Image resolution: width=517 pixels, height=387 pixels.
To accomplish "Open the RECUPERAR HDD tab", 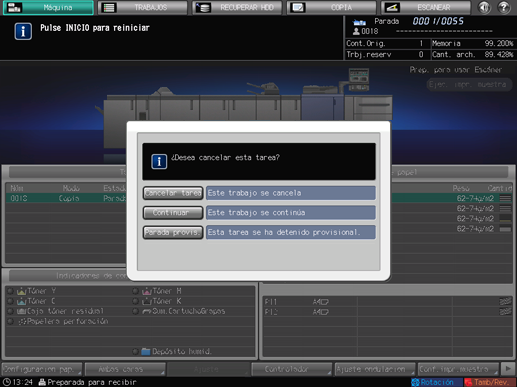I will coord(237,7).
